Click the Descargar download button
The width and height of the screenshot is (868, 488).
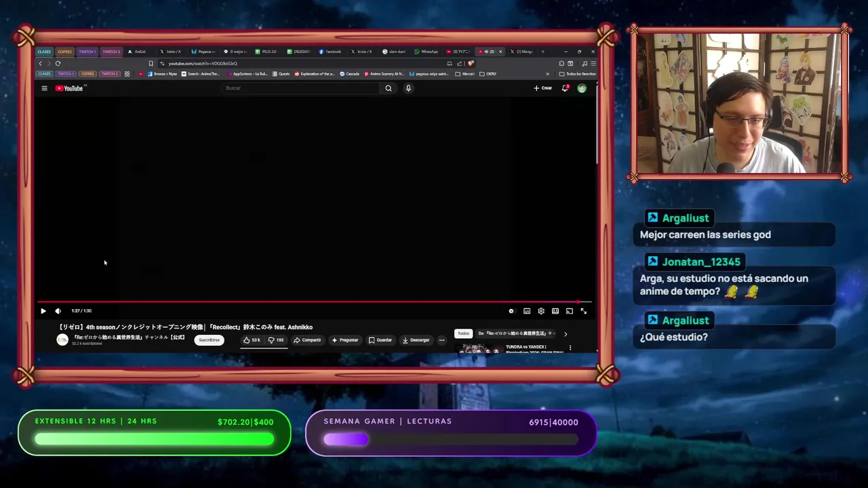[x=416, y=340]
